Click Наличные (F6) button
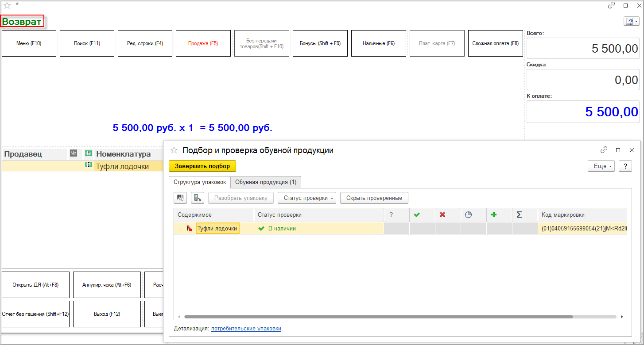The height and width of the screenshot is (345, 644). pos(378,43)
